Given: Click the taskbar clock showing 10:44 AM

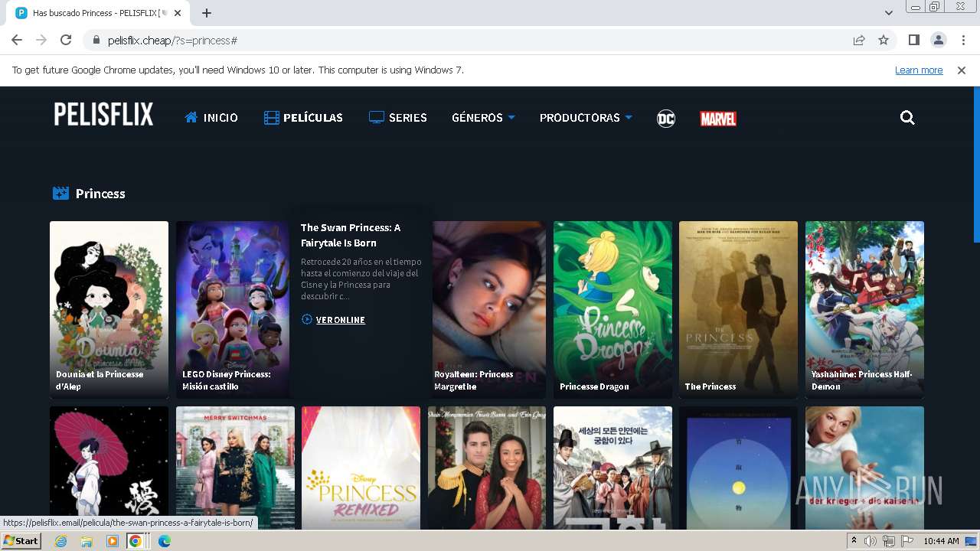Looking at the screenshot, I should (941, 541).
